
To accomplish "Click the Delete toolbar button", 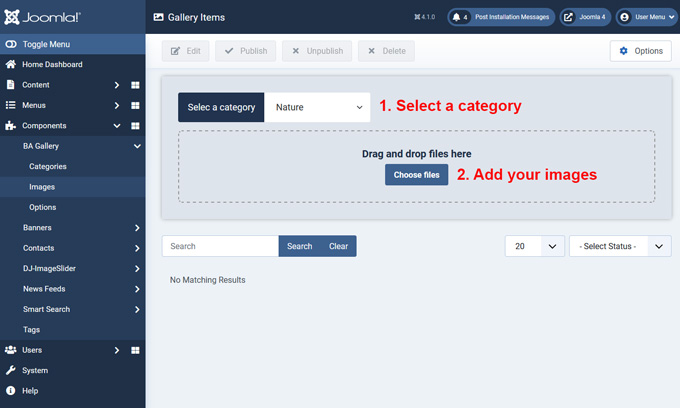I will tap(386, 51).
